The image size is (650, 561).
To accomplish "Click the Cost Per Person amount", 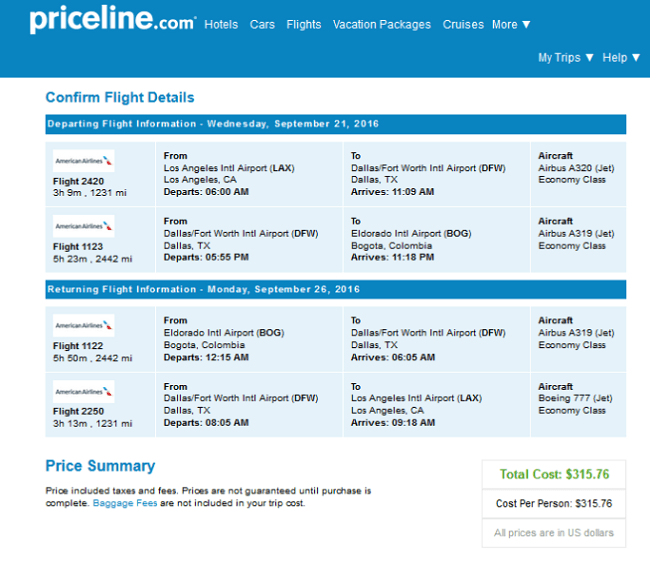I will click(x=554, y=503).
